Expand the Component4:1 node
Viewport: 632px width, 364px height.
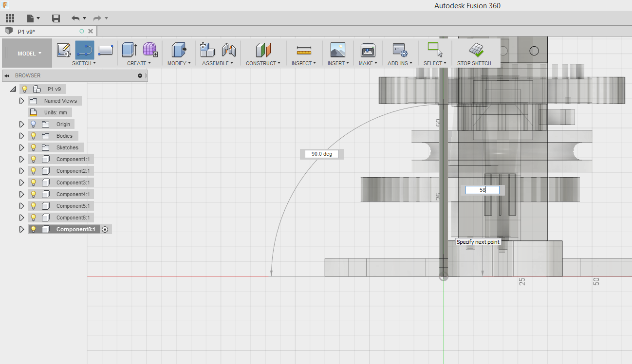[21, 194]
